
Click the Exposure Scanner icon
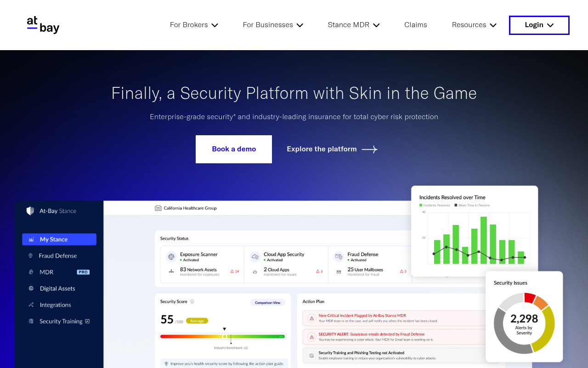point(171,257)
